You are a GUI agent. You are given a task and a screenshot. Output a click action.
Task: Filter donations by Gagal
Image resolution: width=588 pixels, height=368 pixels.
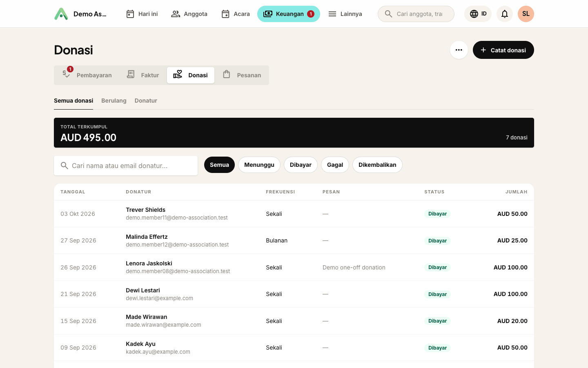[x=335, y=165]
